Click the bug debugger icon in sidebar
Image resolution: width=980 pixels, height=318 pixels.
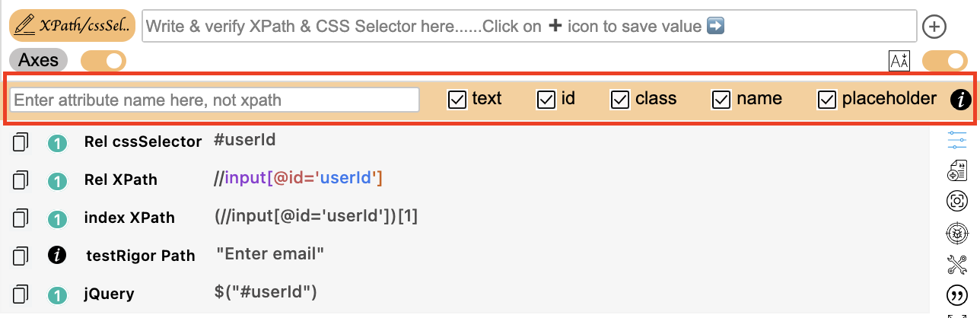(956, 233)
